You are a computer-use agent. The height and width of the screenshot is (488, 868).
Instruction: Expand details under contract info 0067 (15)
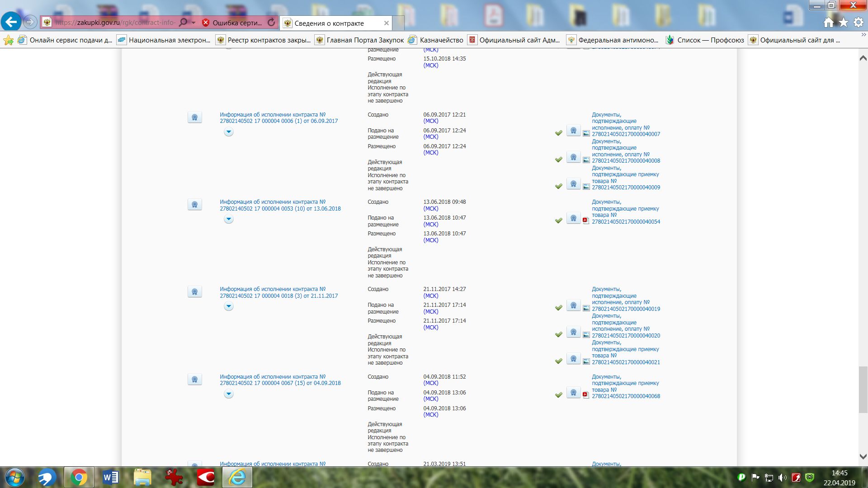click(x=229, y=394)
